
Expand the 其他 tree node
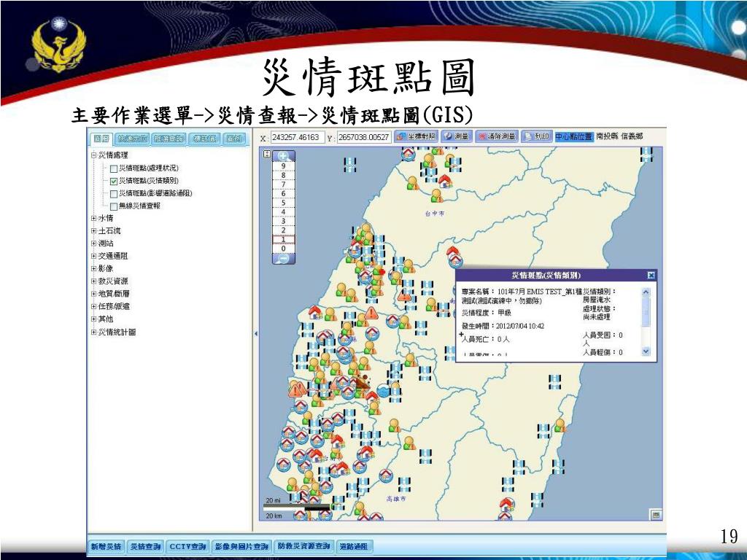pyautogui.click(x=94, y=319)
